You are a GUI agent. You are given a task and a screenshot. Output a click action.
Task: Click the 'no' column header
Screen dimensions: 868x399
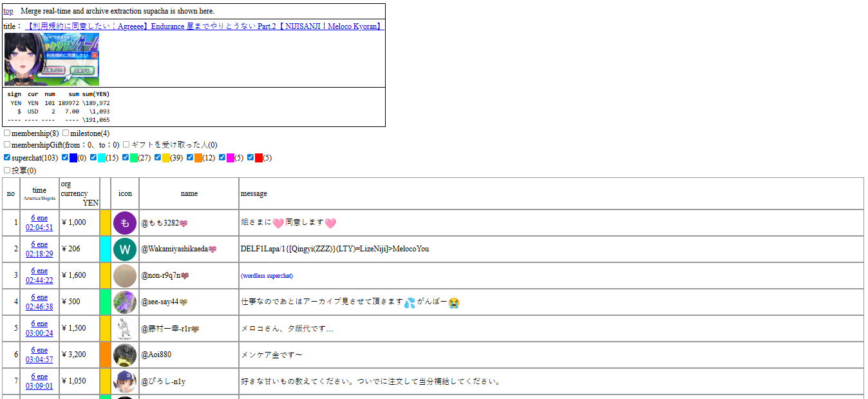tap(11, 193)
